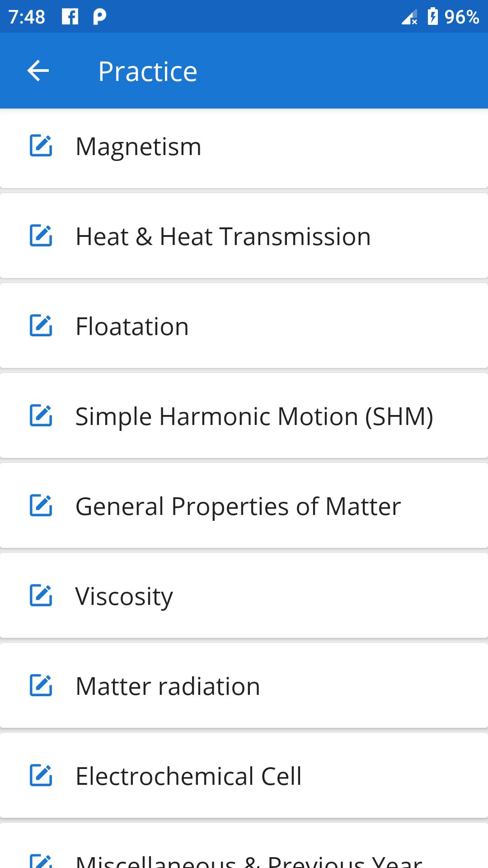488x868 pixels.
Task: Tap the edit icon beside Floatation
Action: point(41,326)
